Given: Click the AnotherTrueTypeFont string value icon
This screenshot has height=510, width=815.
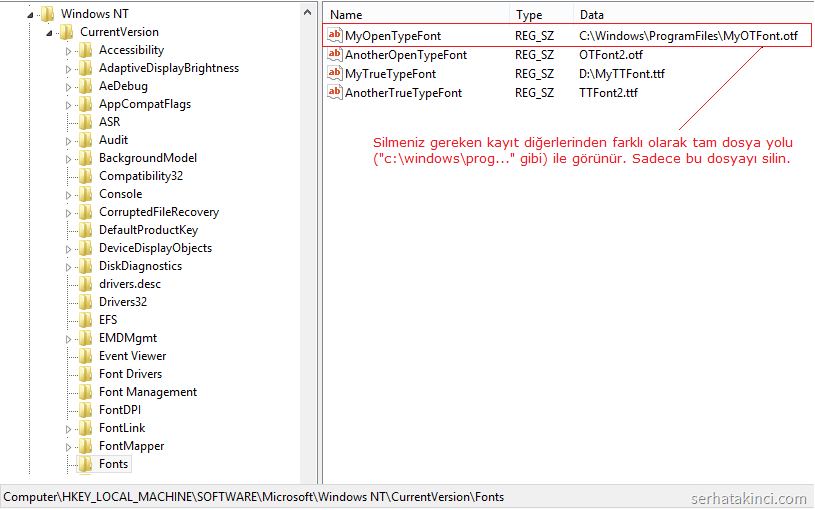Looking at the screenshot, I should click(x=334, y=93).
